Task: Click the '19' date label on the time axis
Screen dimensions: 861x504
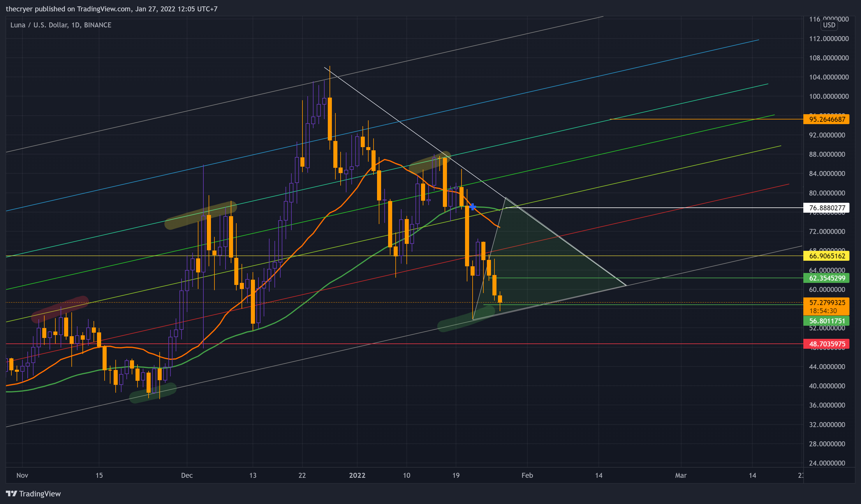Action: pyautogui.click(x=456, y=475)
